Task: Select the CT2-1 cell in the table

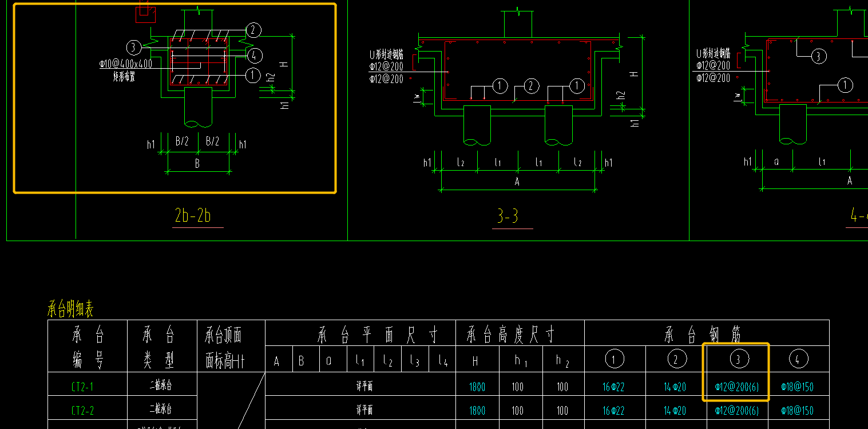Action: coord(82,387)
